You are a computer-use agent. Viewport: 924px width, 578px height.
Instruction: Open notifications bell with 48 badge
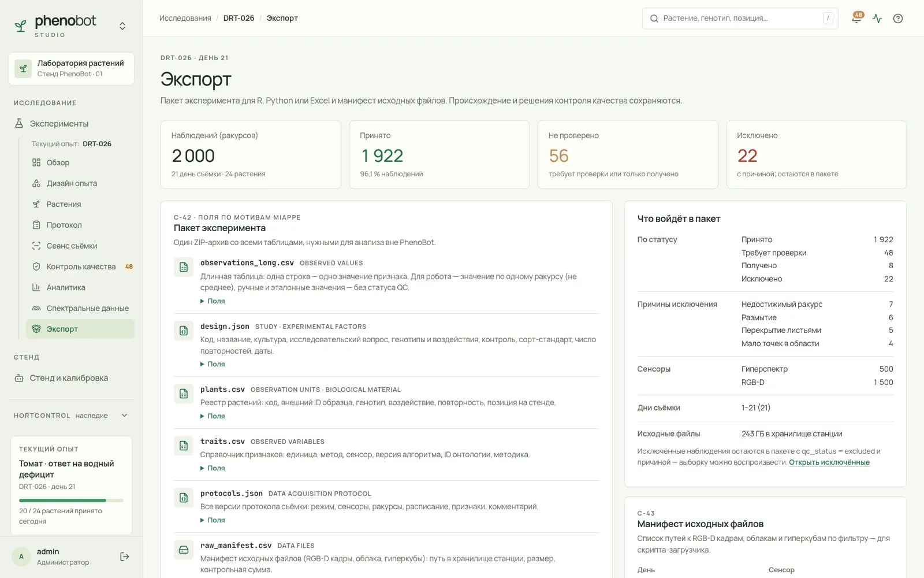click(x=856, y=18)
